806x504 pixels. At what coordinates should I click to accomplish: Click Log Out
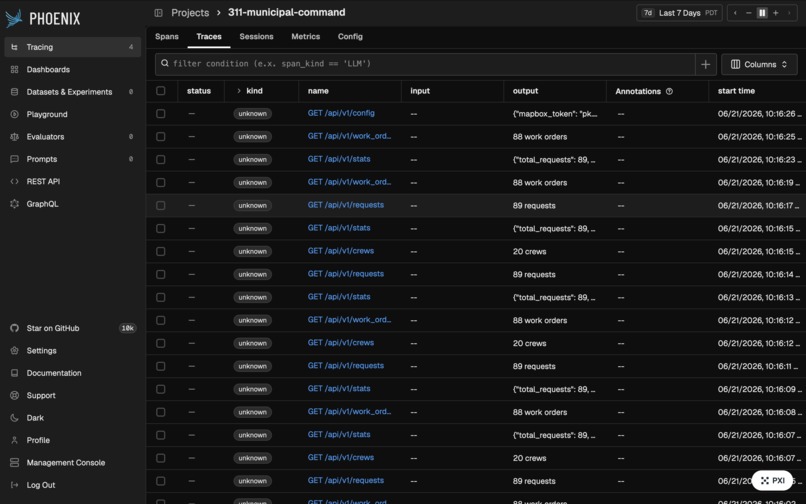pos(72,484)
